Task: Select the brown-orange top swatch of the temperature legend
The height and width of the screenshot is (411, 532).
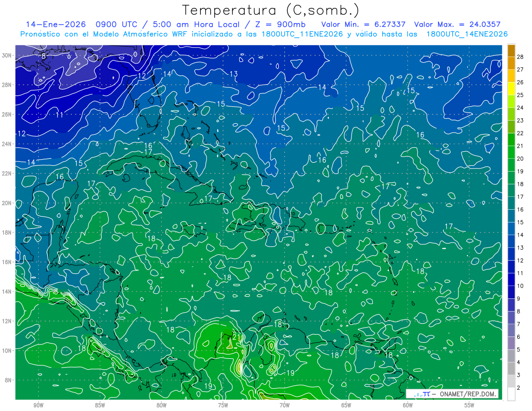Action: tap(511, 51)
